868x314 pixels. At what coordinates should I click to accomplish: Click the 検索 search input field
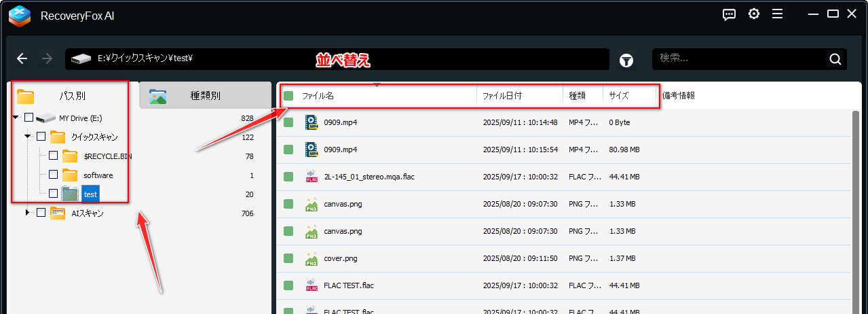click(740, 59)
